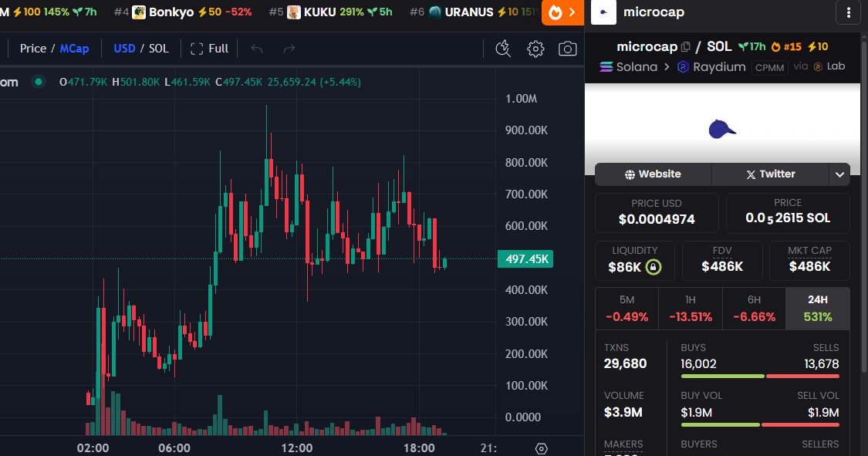Click the Raydium logo icon
868x456 pixels.
coord(683,67)
